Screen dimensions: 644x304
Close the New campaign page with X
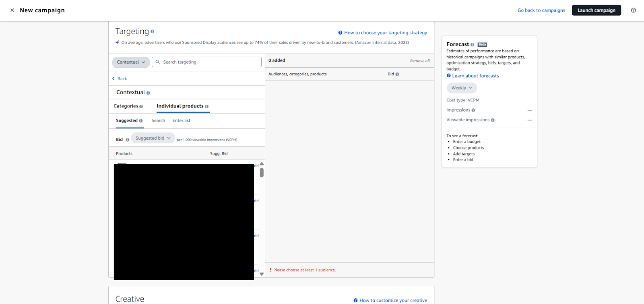pyautogui.click(x=12, y=10)
